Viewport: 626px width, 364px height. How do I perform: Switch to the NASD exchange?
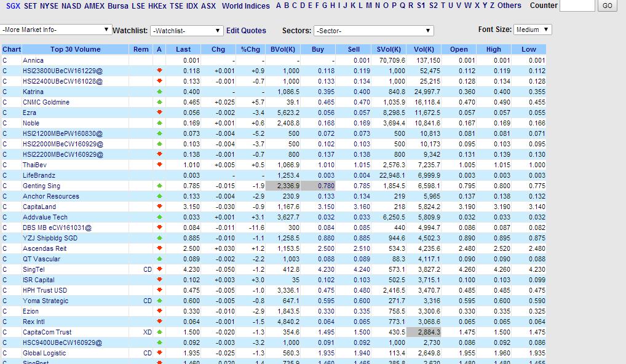[71, 6]
